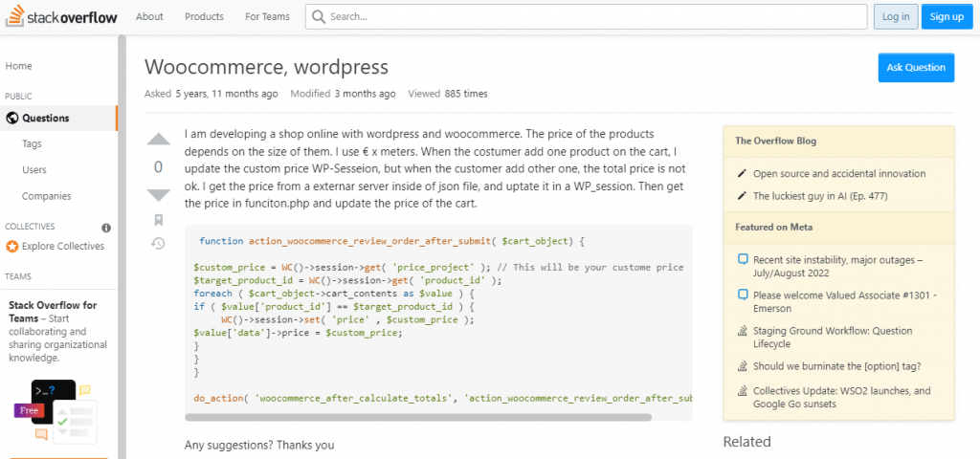Open Tags in the left sidebar
Viewport: 980px width, 459px height.
pyautogui.click(x=32, y=143)
